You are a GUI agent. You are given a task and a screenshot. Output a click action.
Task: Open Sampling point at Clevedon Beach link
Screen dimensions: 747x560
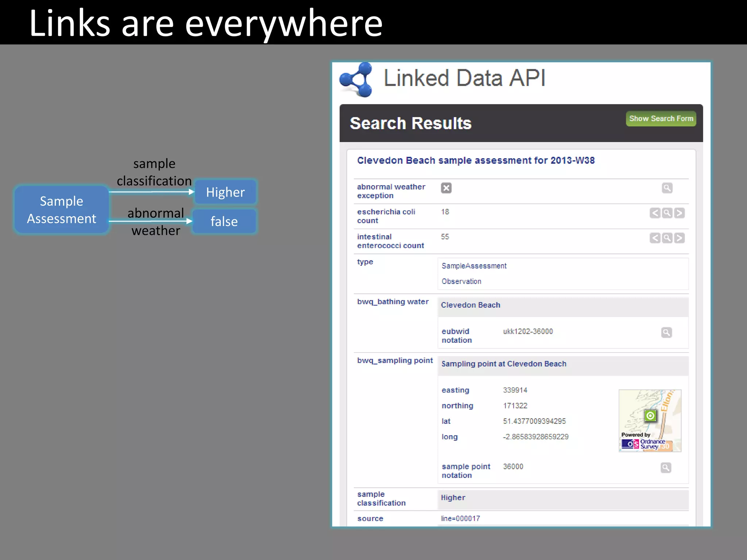[x=504, y=364]
